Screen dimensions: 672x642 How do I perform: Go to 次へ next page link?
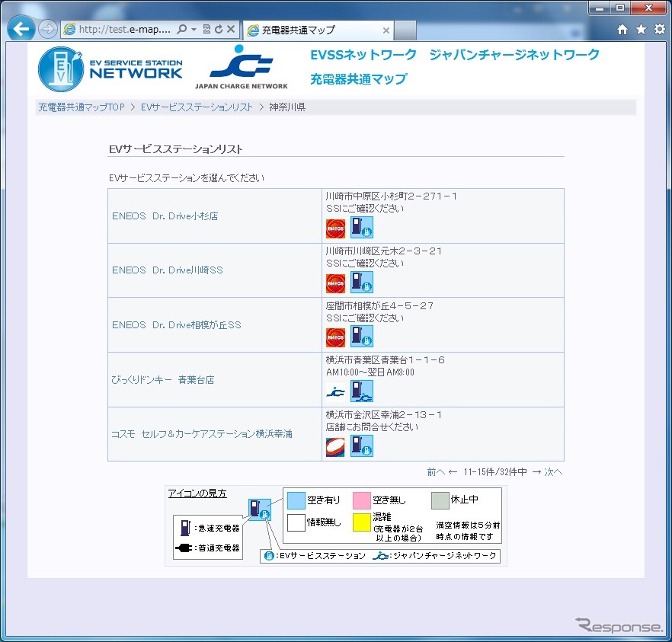[553, 472]
